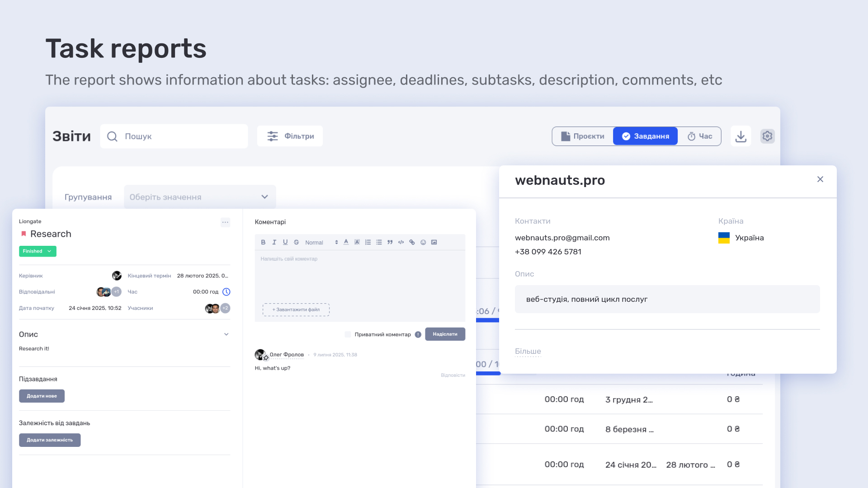
Task: Open the three-dots task menu
Action: pyautogui.click(x=225, y=222)
